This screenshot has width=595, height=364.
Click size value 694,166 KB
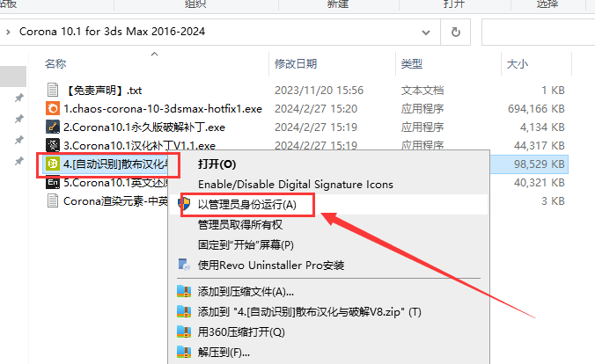tap(536, 109)
